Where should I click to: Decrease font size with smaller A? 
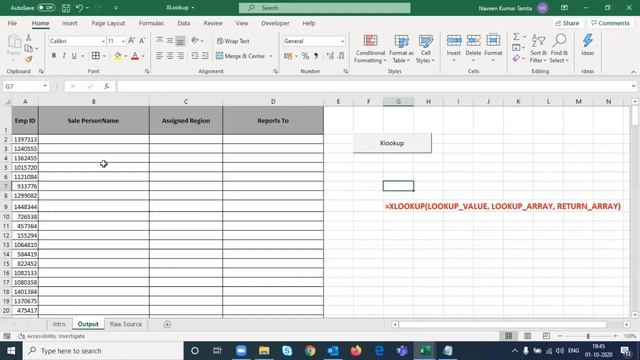142,41
